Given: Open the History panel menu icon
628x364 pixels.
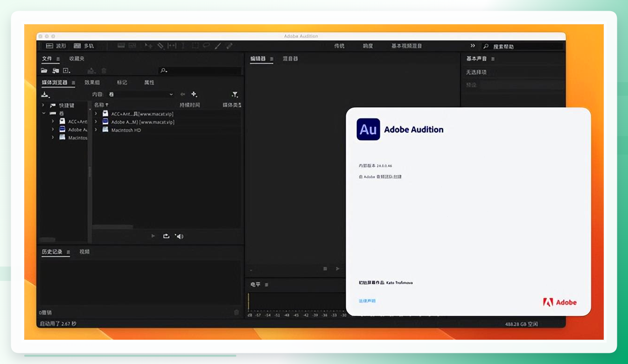Looking at the screenshot, I should tap(68, 252).
